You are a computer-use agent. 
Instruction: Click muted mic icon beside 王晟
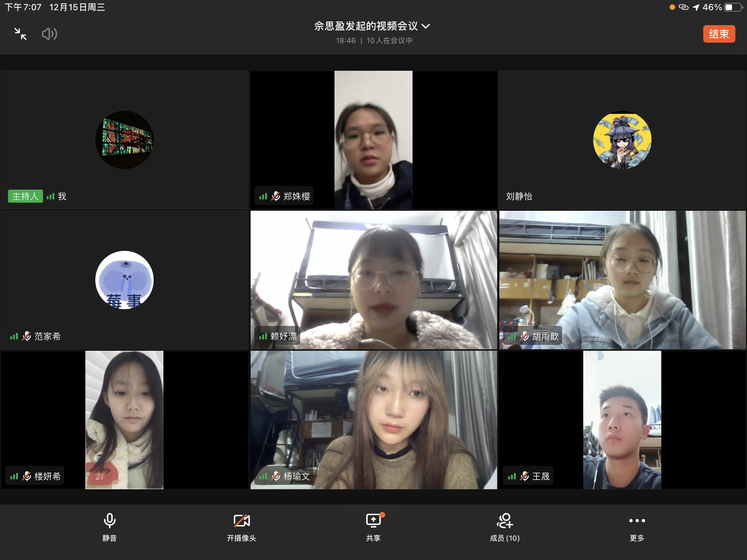[525, 476]
